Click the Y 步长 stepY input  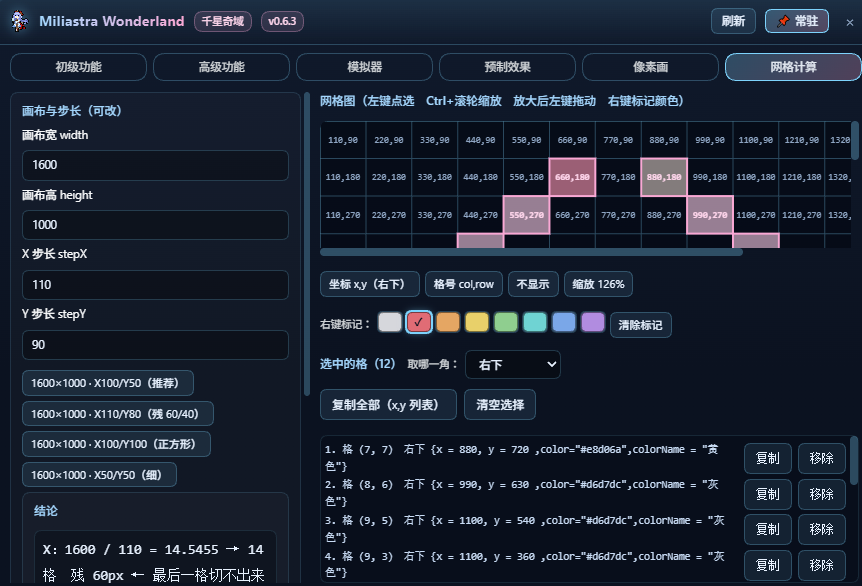click(155, 345)
